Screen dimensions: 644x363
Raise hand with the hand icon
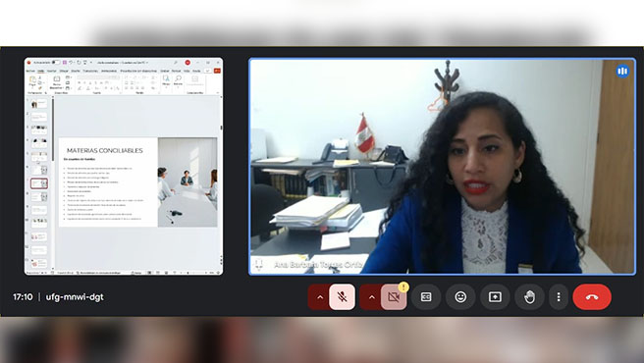(x=529, y=297)
